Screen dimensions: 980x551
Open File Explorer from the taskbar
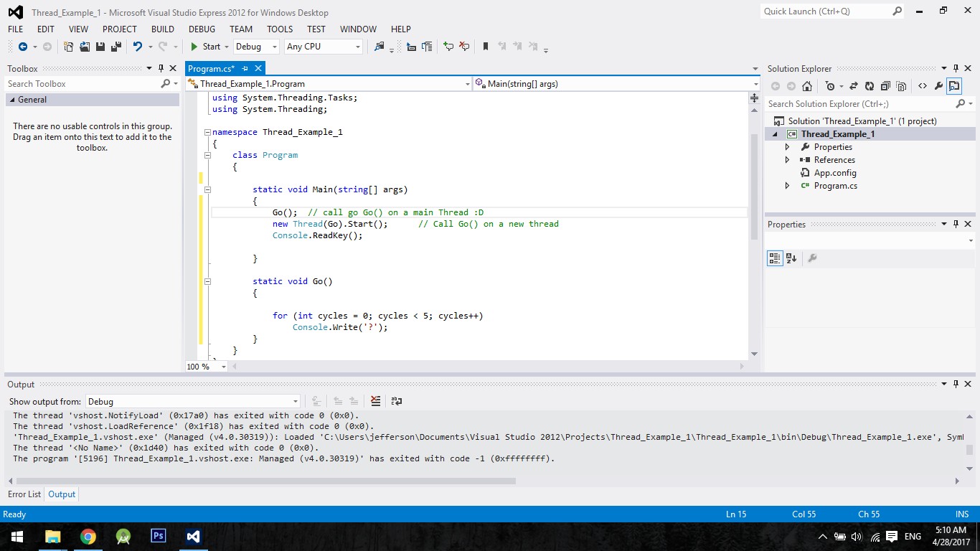53,536
